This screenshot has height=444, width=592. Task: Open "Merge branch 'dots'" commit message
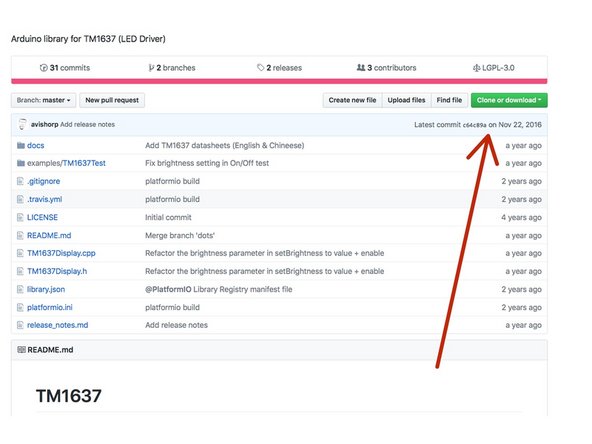180,236
